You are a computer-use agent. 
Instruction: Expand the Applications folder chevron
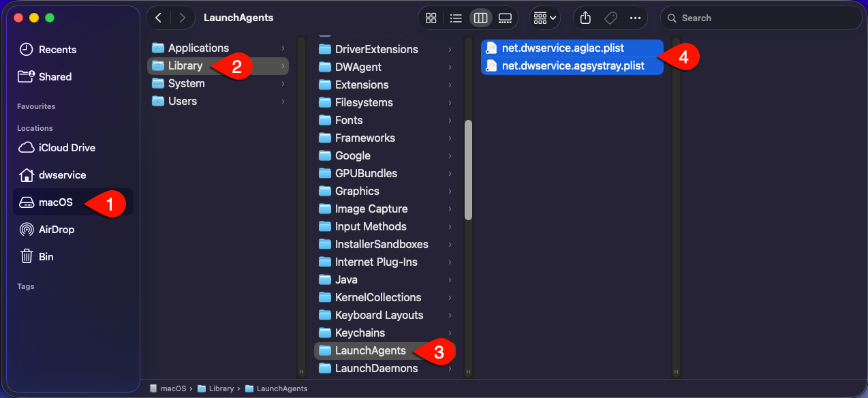(283, 48)
